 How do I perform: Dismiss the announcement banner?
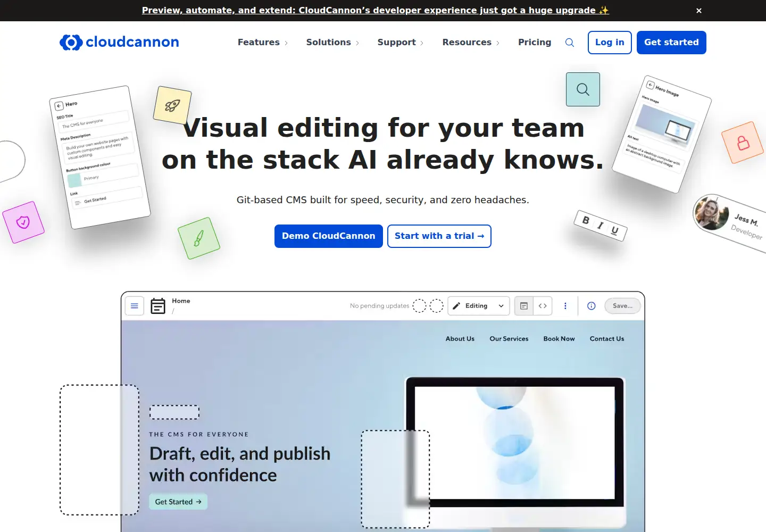[699, 11]
